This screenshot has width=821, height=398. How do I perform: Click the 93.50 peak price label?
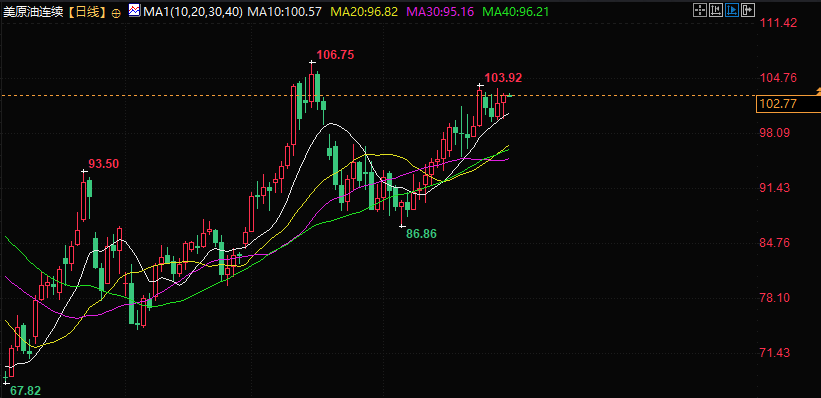click(104, 163)
